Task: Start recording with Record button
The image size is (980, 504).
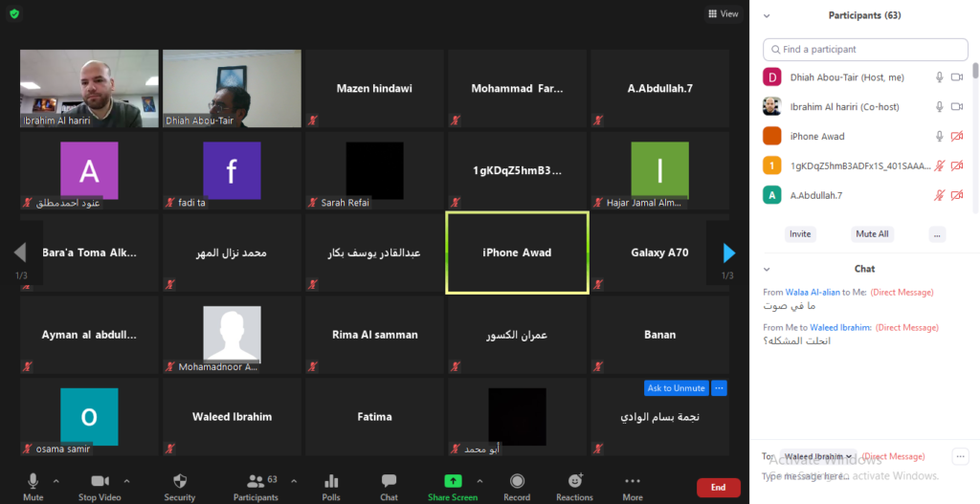Action: [x=517, y=487]
